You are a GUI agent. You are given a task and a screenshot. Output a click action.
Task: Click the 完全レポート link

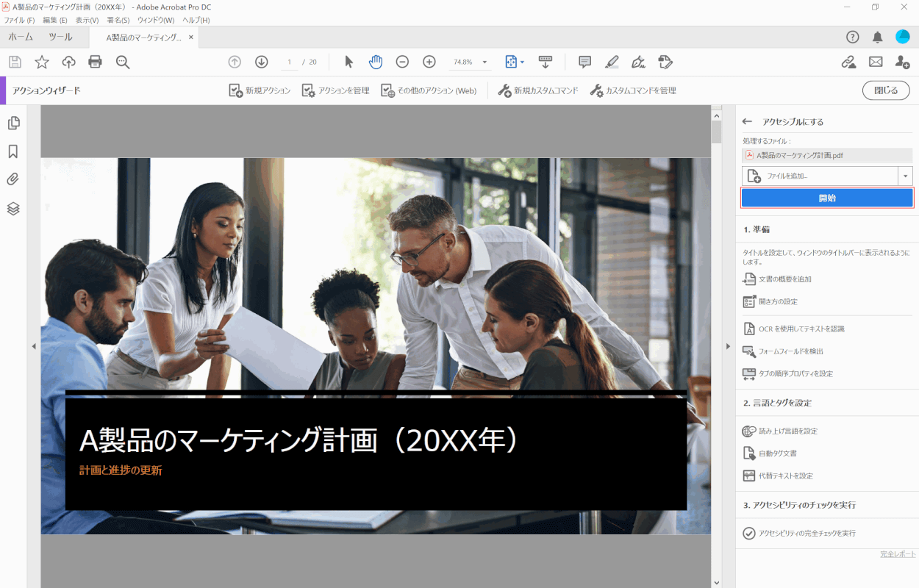click(898, 554)
